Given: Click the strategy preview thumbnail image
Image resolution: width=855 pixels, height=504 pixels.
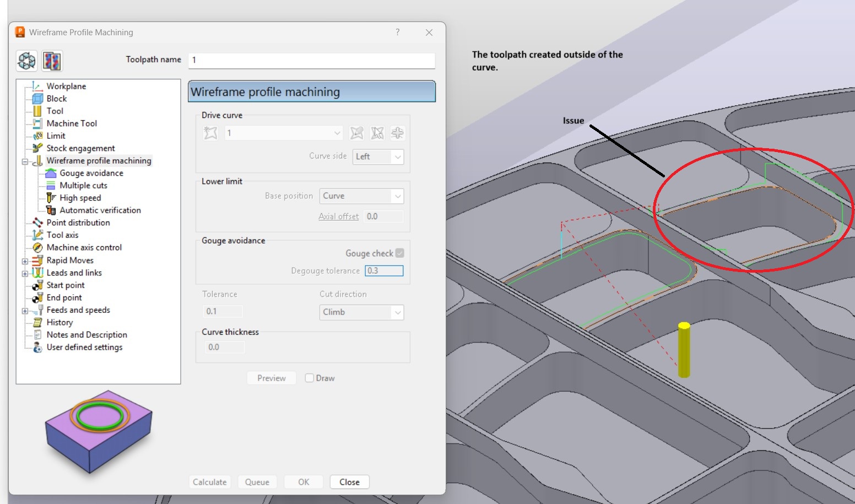Looking at the screenshot, I should point(99,432).
